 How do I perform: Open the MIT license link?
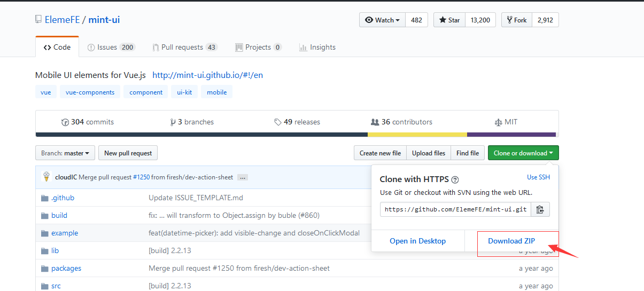[x=506, y=122]
